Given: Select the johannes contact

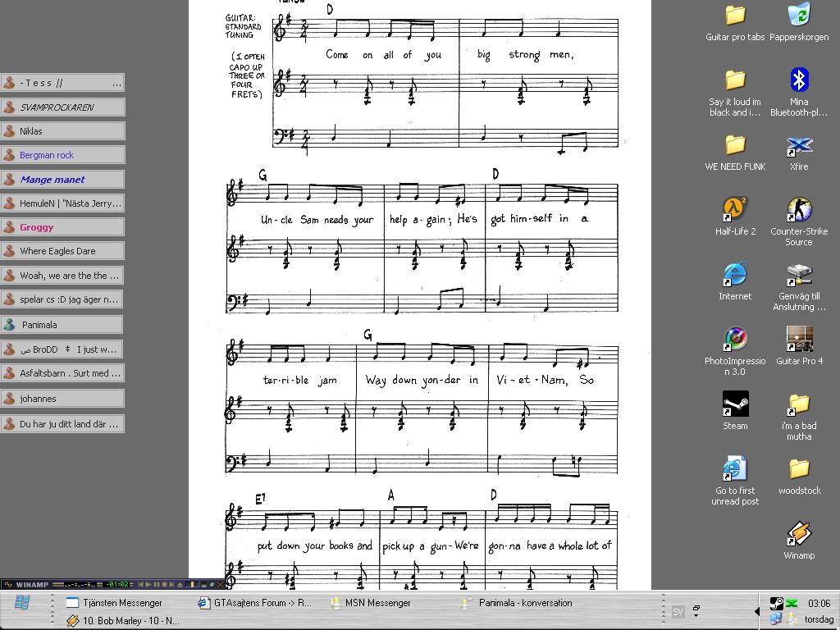Looking at the screenshot, I should tap(62, 399).
